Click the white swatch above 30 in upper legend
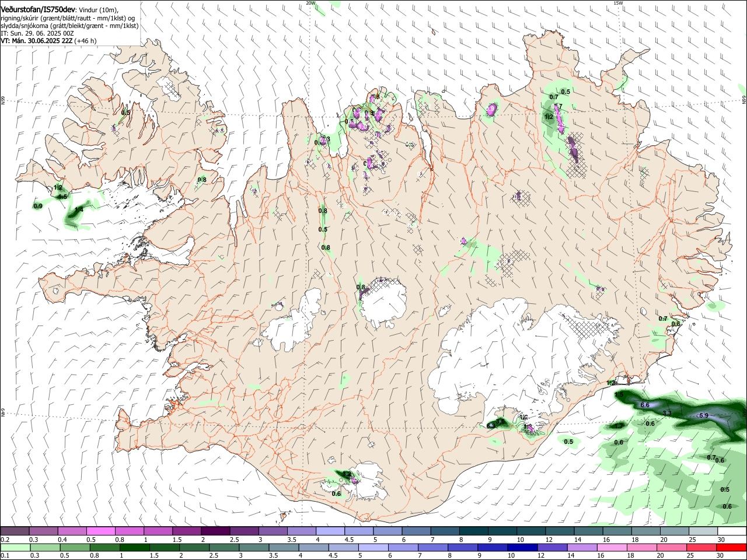 coord(732,531)
